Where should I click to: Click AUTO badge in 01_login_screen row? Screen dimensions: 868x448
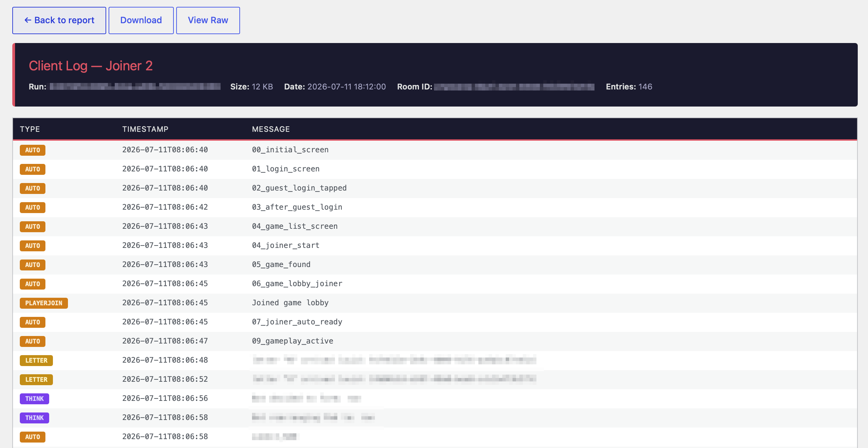[32, 169]
